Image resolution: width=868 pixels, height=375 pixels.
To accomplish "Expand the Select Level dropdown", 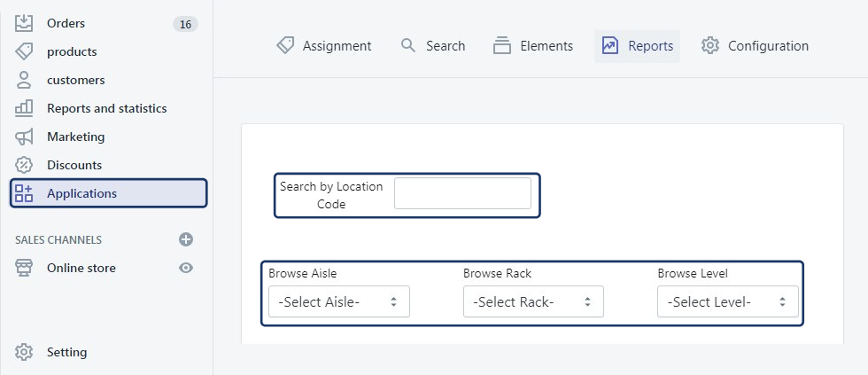I will 727,302.
